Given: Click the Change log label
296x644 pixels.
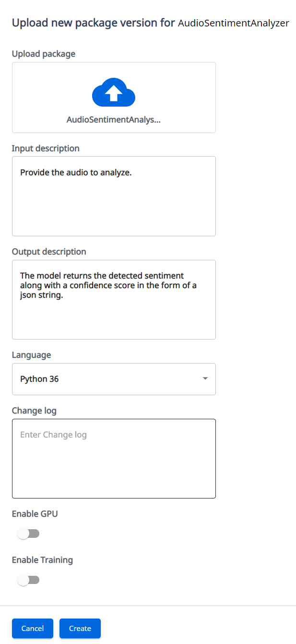Looking at the screenshot, I should coord(34,411).
